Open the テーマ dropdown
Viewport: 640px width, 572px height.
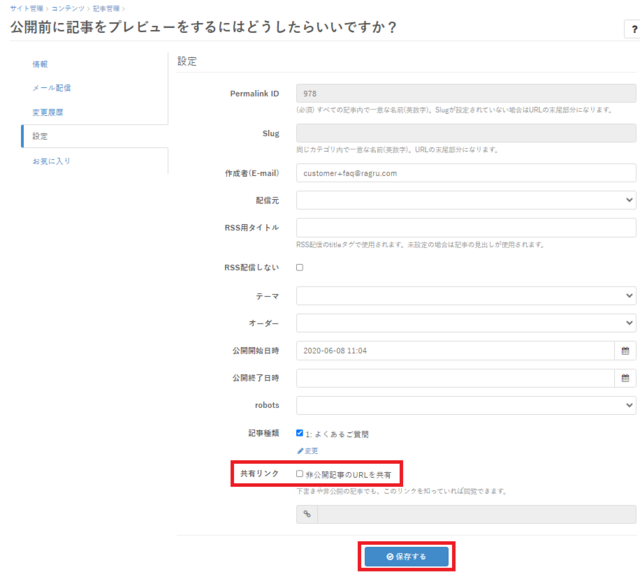click(466, 296)
